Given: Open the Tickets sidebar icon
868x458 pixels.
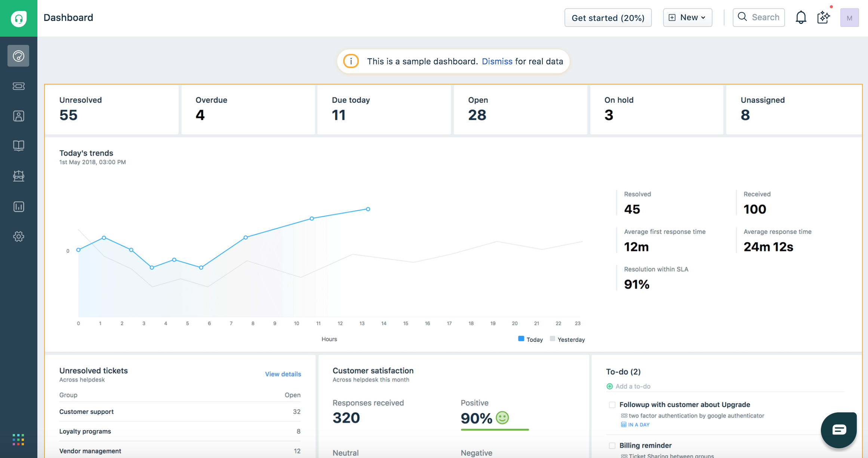Looking at the screenshot, I should point(18,86).
